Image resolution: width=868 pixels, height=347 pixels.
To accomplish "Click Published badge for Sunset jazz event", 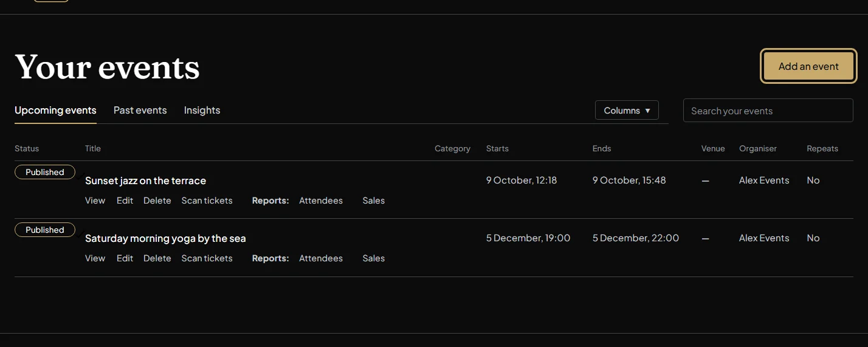I will click(45, 172).
